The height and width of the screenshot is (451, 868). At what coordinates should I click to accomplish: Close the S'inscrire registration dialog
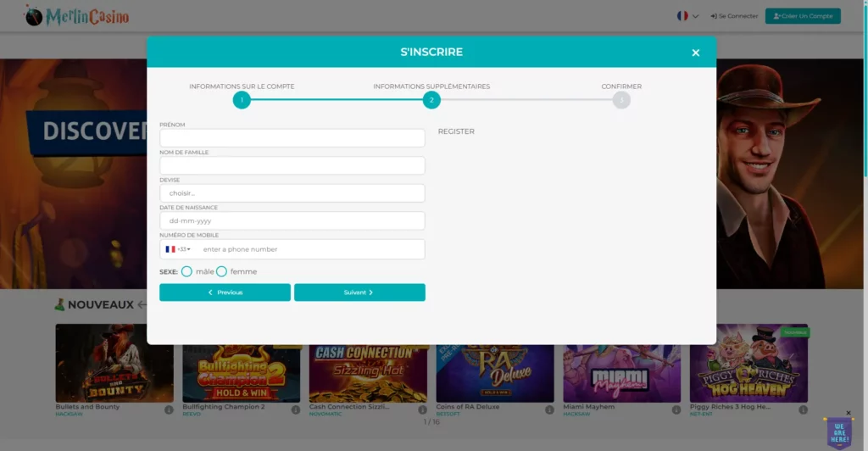695,53
